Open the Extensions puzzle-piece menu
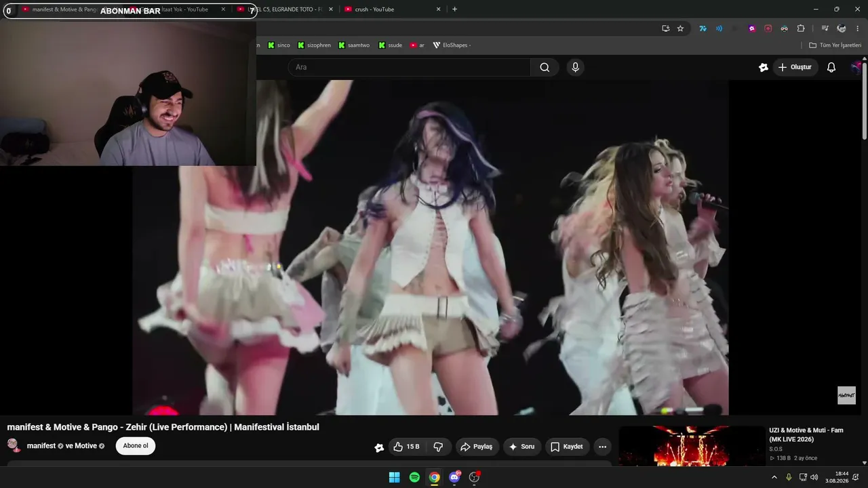This screenshot has height=488, width=868. (801, 28)
